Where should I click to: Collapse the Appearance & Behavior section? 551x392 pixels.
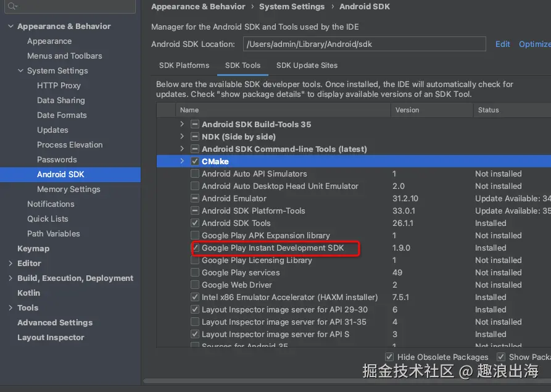(x=11, y=26)
